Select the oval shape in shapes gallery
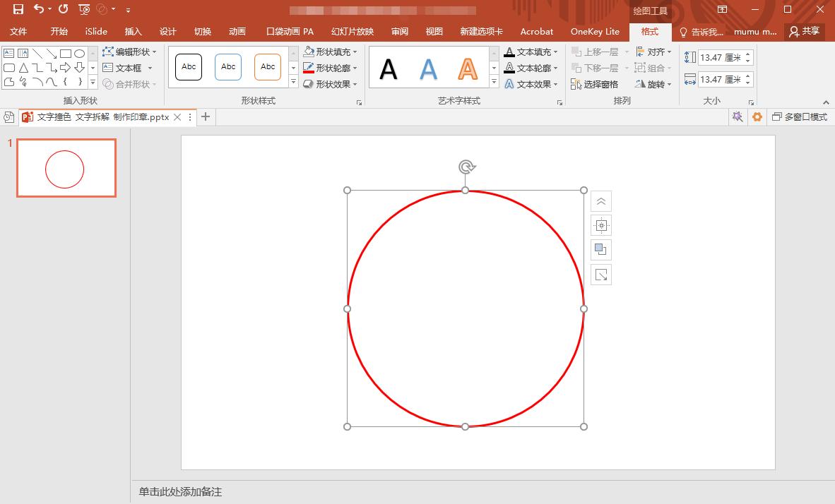The height and width of the screenshot is (504, 835). pos(80,54)
